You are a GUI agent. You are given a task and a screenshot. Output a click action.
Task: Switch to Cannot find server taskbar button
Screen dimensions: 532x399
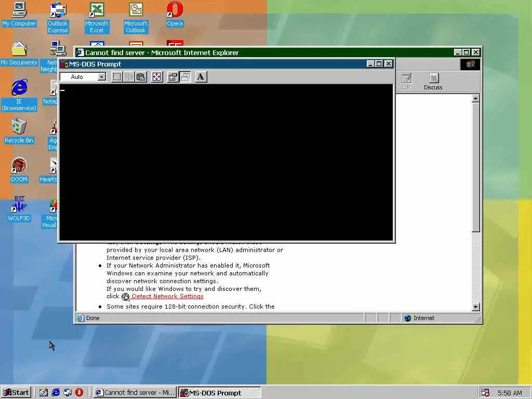click(x=136, y=393)
